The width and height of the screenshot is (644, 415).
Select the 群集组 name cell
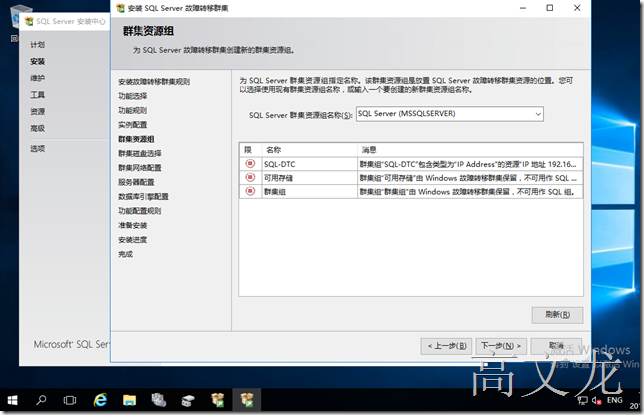pos(309,191)
